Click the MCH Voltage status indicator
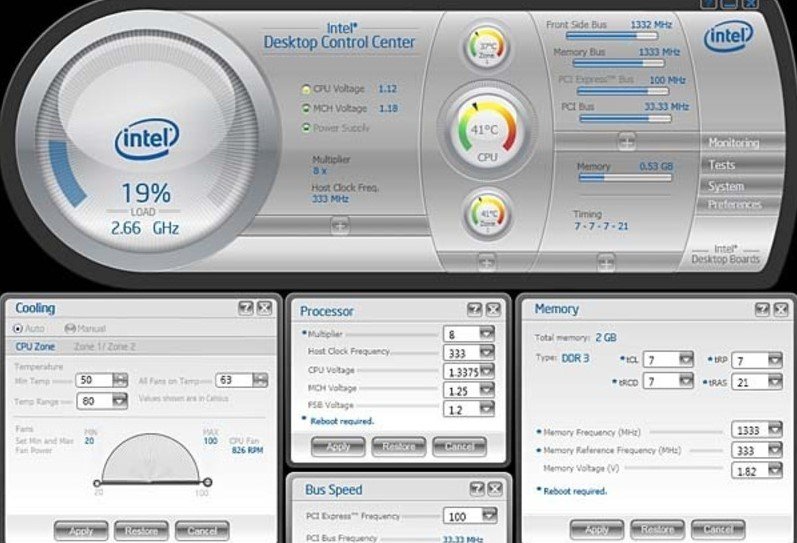This screenshot has width=797, height=543. coord(306,108)
